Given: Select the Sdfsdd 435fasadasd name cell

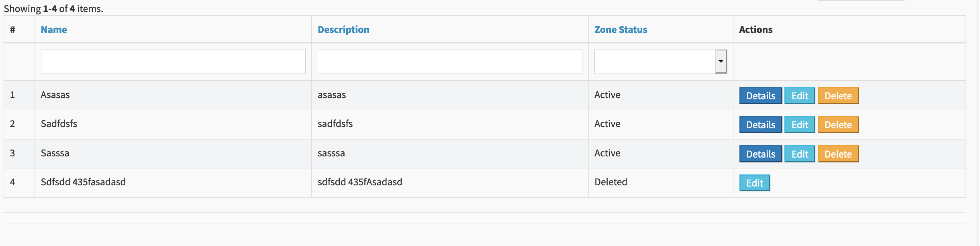Looking at the screenshot, I should (x=173, y=182).
